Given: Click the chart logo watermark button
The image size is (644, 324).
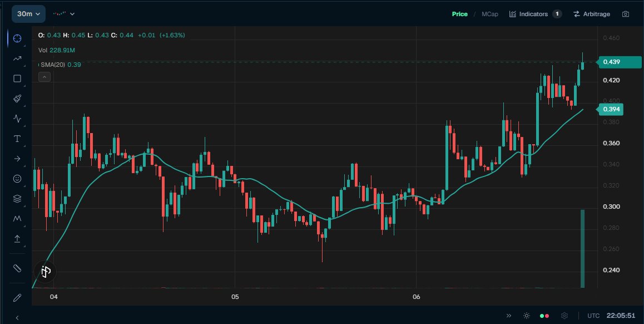Looking at the screenshot, I should [x=46, y=271].
